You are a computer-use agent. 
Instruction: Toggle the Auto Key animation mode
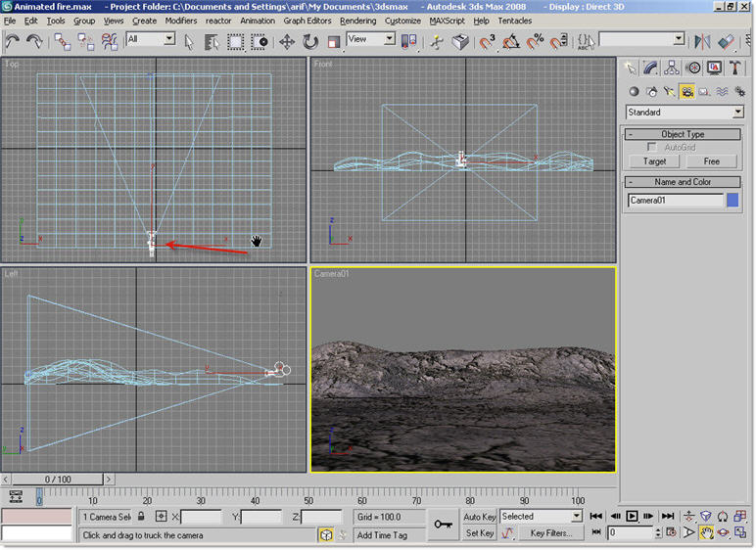coord(479,517)
